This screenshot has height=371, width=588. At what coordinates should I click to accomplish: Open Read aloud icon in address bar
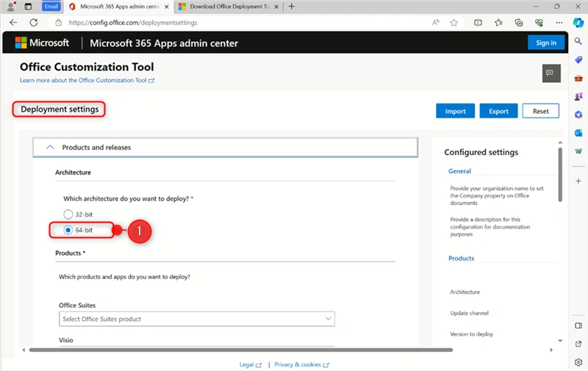436,23
